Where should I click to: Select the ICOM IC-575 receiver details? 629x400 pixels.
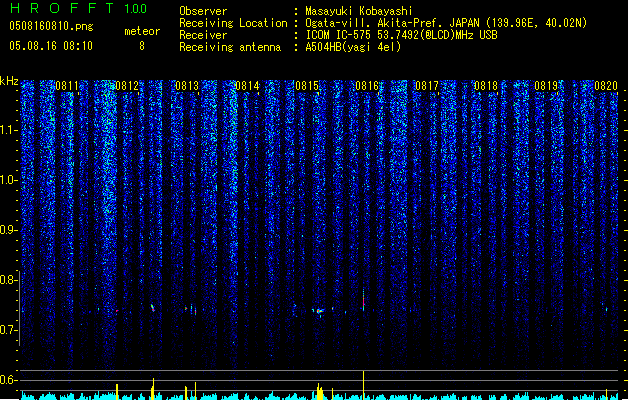401,35
